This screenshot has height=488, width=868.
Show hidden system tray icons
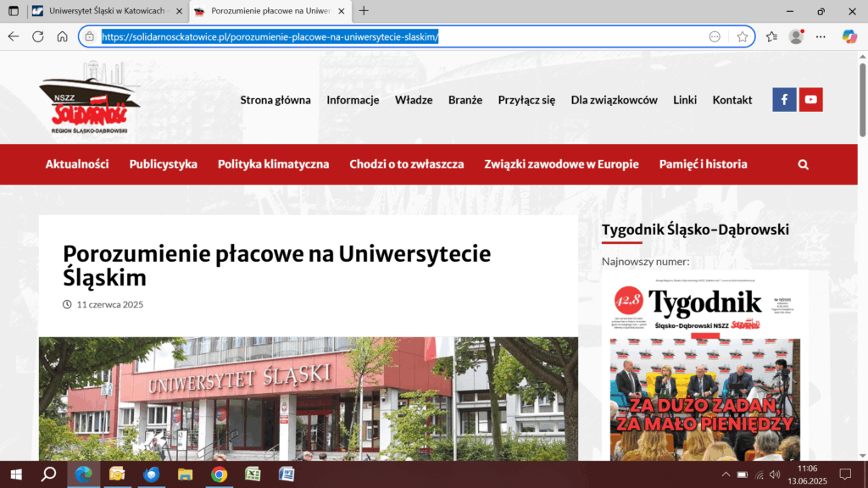click(726, 474)
